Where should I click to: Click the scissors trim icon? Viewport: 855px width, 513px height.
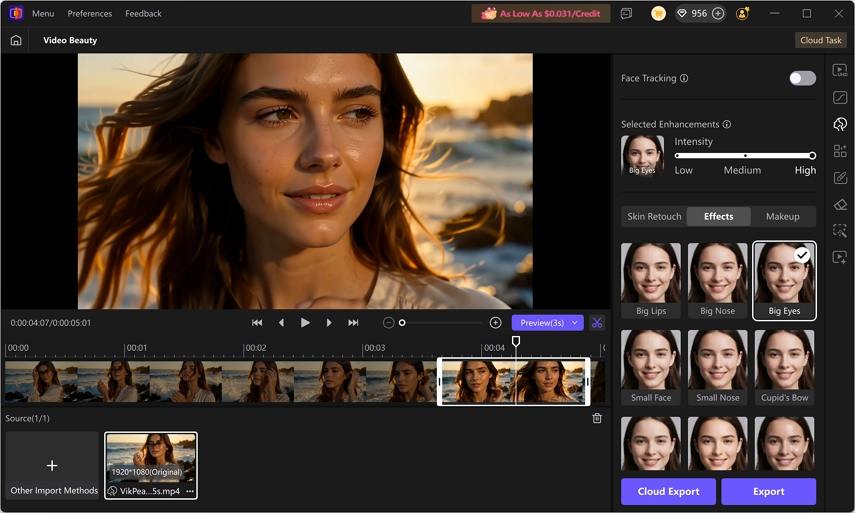click(597, 323)
